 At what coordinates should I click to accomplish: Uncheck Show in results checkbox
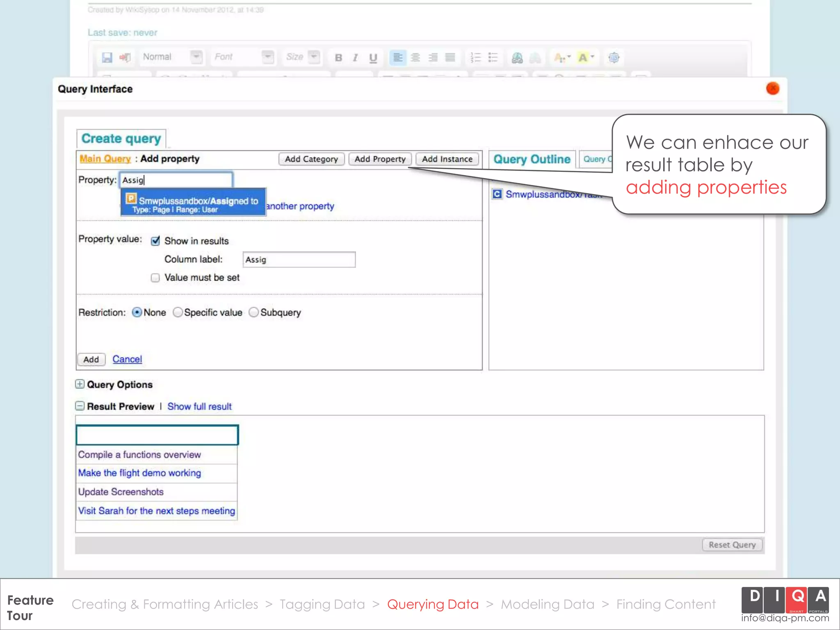tap(155, 241)
